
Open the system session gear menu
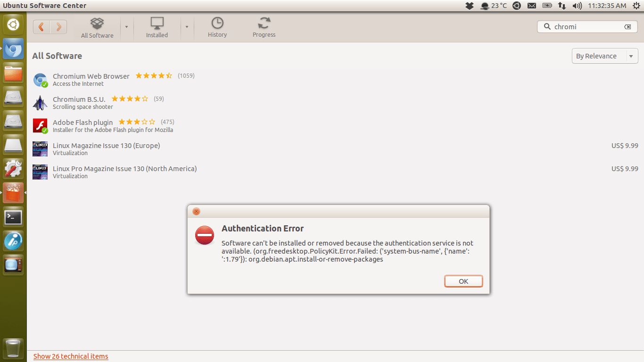[x=636, y=6]
